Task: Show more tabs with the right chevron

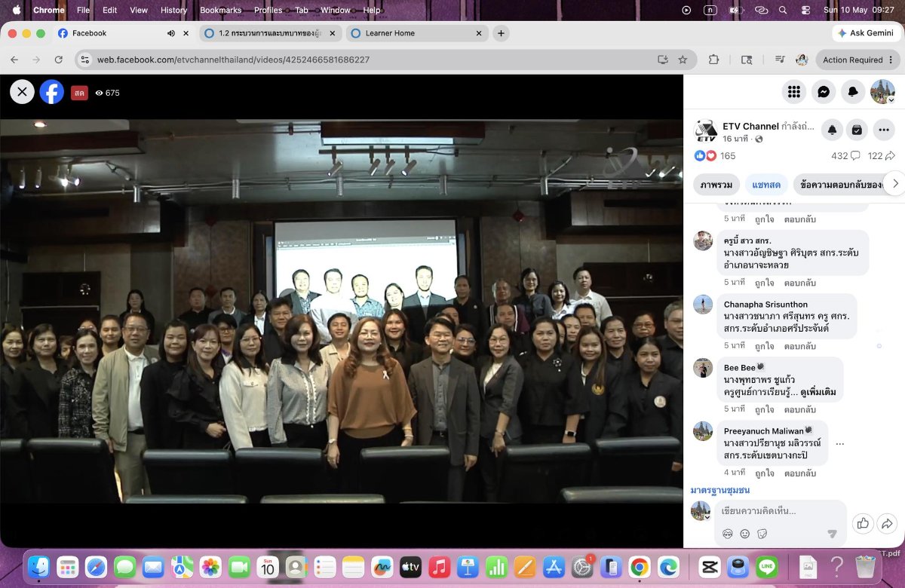Action: pos(895,183)
